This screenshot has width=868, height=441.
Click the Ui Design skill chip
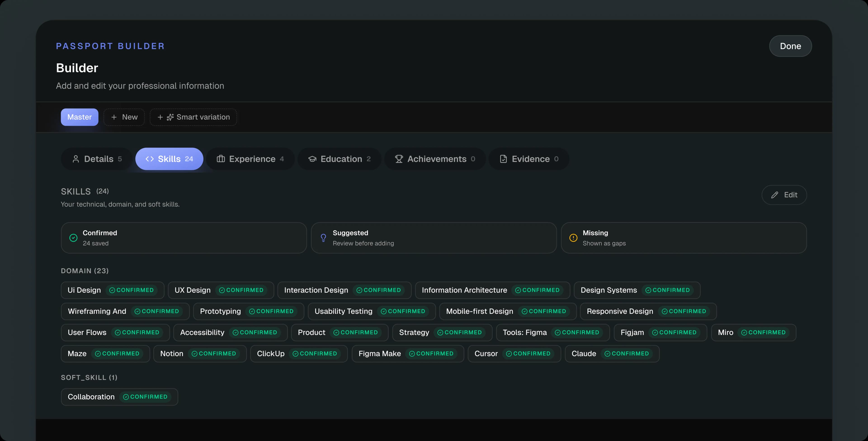coord(113,290)
